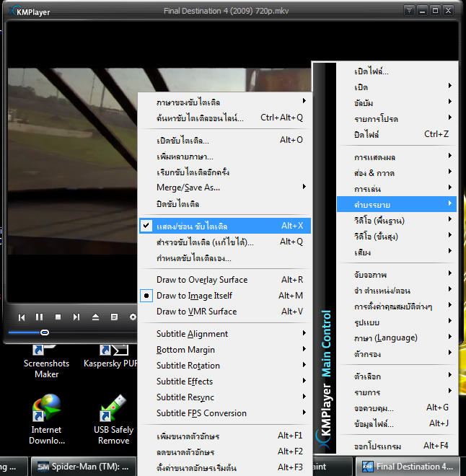Select เรียกซับไตเติลอีกครั้ง menu entry
This screenshot has width=466, height=476.
click(x=225, y=172)
